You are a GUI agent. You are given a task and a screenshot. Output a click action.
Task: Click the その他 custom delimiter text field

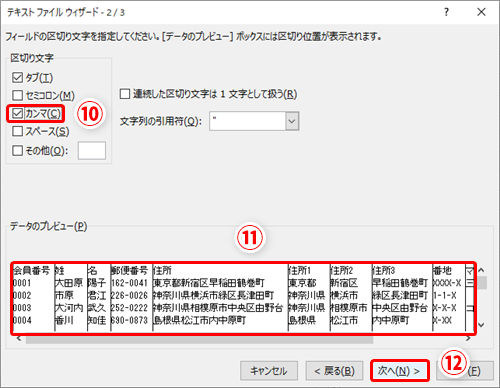(x=92, y=150)
